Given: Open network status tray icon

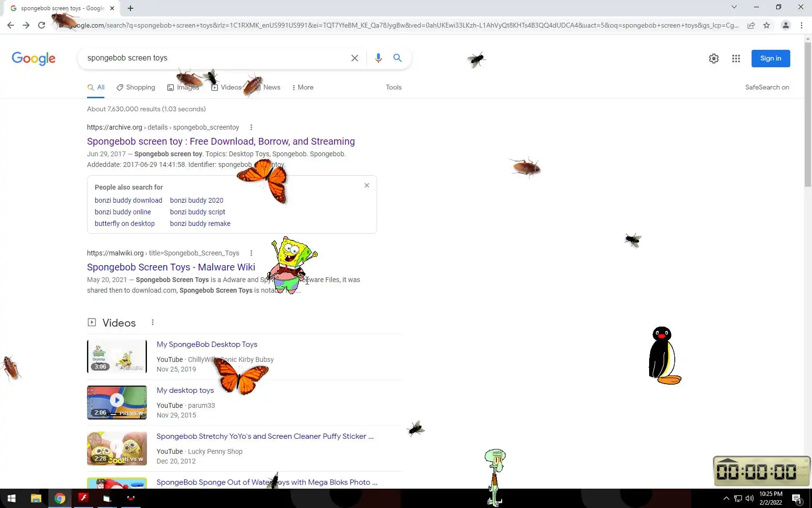Looking at the screenshot, I should [x=738, y=498].
